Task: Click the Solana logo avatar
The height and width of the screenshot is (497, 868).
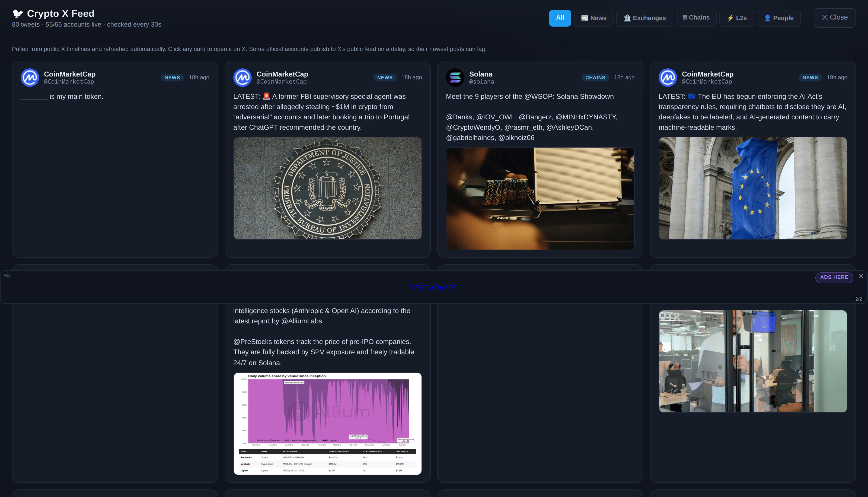Action: coord(455,78)
